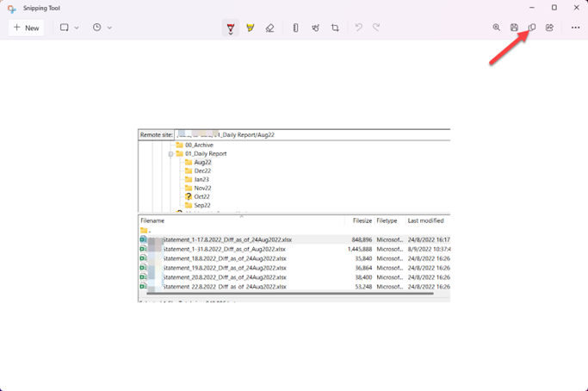The height and width of the screenshot is (391, 588).
Task: Click the captured screenshot in the canvas
Action: coord(294,215)
